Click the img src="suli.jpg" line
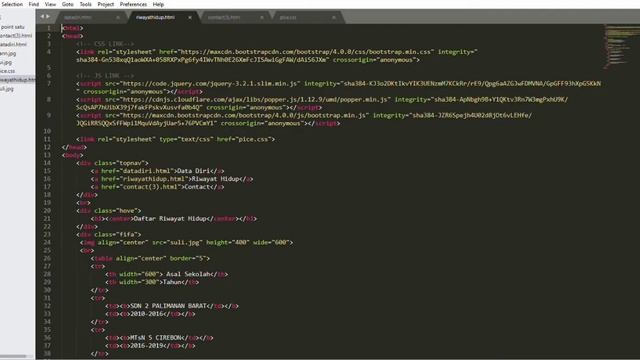Screen dimensions: 640x360 pos(187,242)
